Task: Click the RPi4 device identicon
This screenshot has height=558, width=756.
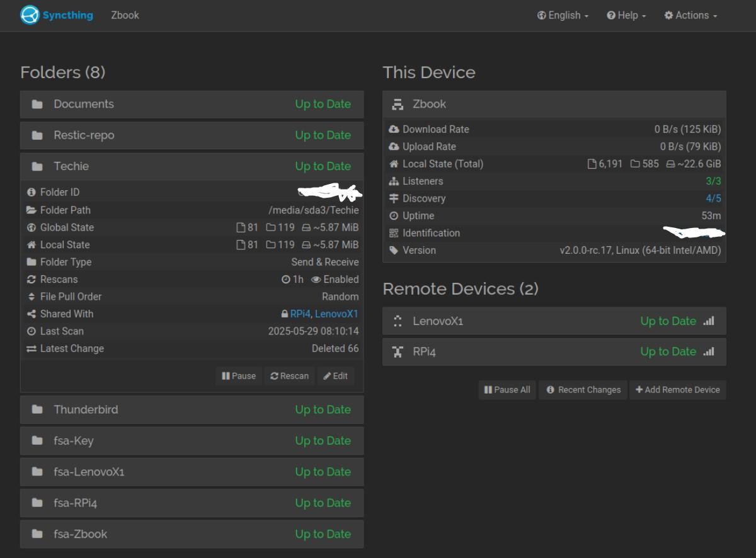Action: point(398,352)
